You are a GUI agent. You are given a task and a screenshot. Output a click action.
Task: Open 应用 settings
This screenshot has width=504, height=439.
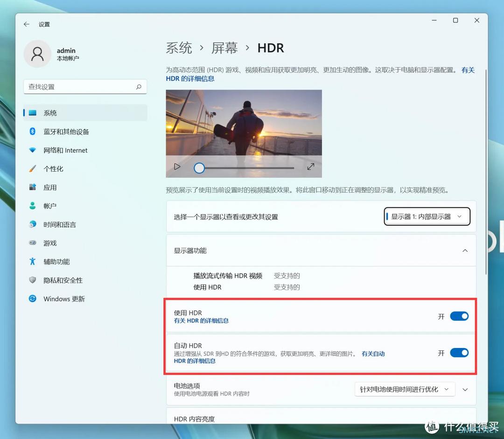coord(85,187)
